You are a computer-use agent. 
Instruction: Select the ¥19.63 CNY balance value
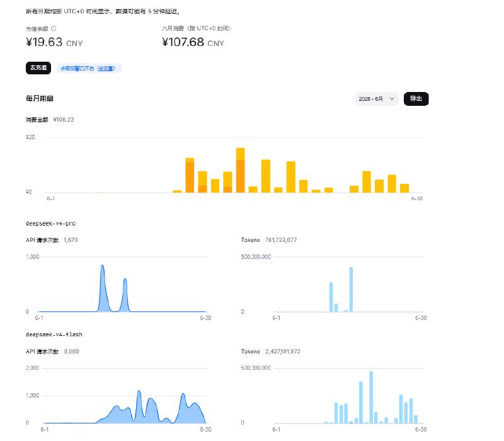54,42
